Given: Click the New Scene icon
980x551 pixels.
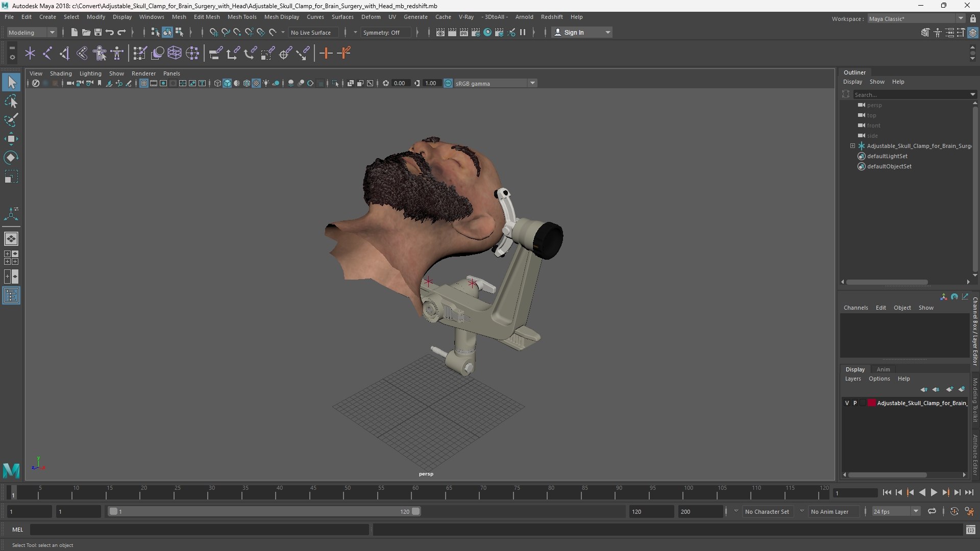Looking at the screenshot, I should 74,32.
